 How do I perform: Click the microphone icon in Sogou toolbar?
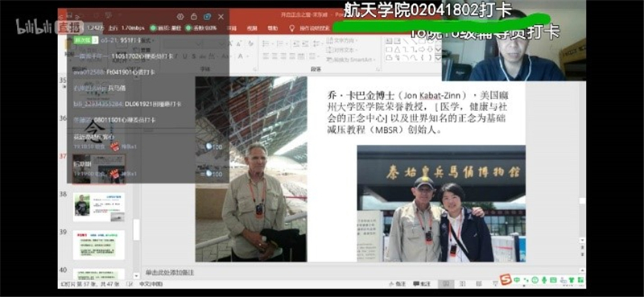point(544,280)
